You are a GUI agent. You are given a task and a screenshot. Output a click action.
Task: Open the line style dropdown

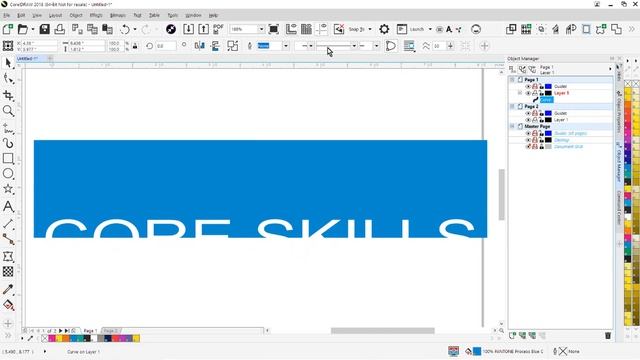[354, 46]
